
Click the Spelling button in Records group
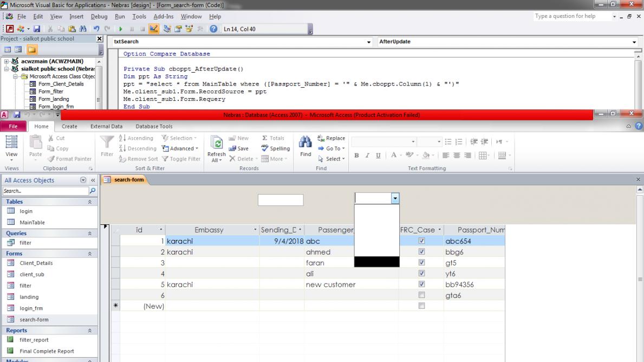pyautogui.click(x=275, y=148)
